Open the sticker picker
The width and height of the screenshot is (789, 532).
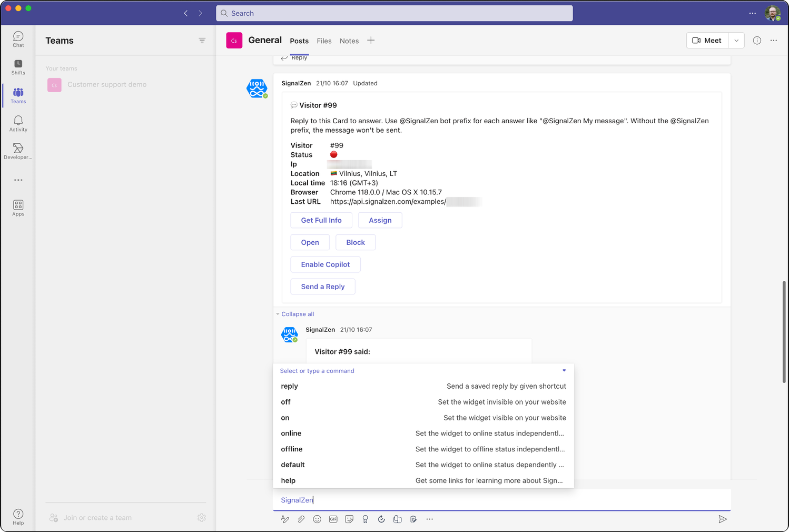click(x=349, y=519)
